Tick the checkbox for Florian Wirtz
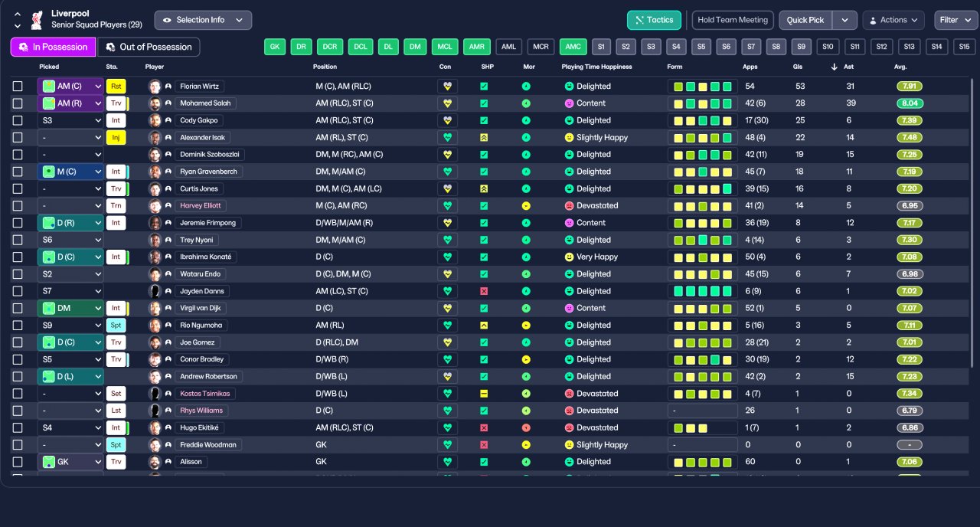The image size is (980, 527). (x=18, y=86)
